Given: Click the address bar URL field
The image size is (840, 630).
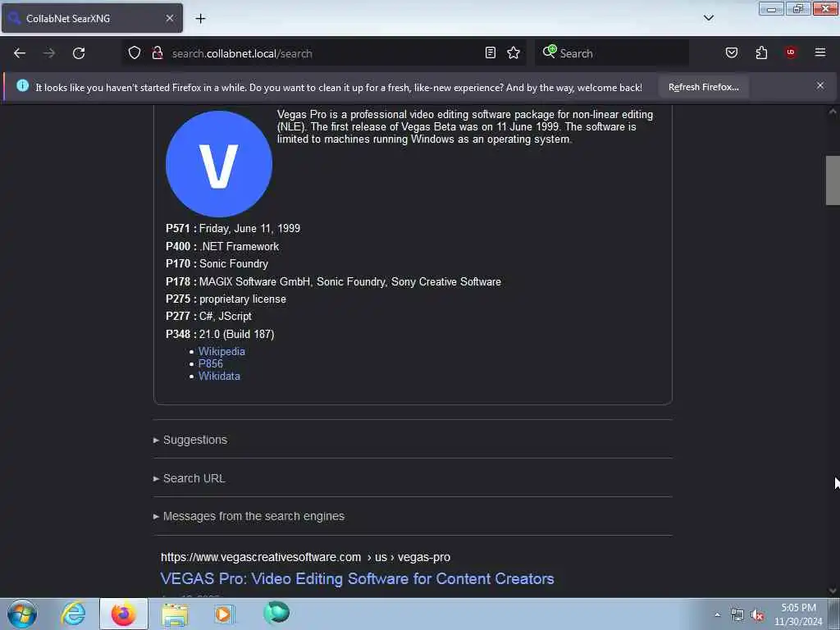Looking at the screenshot, I should coord(326,53).
